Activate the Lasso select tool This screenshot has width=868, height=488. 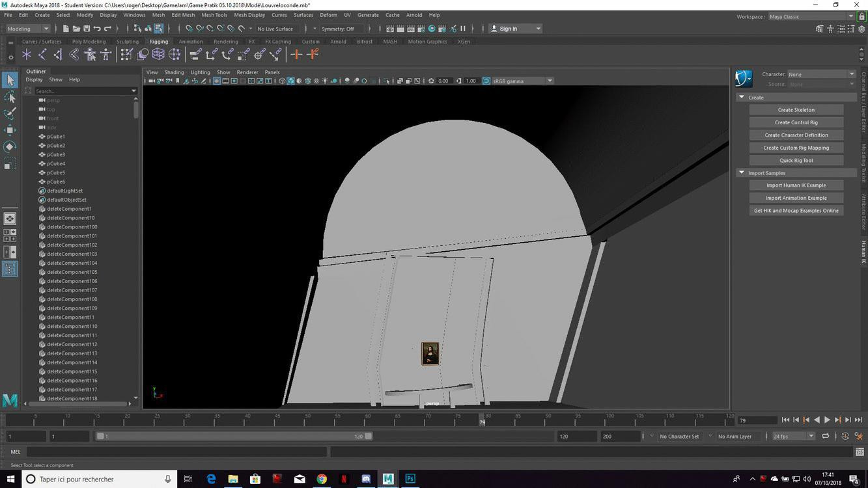[x=10, y=97]
